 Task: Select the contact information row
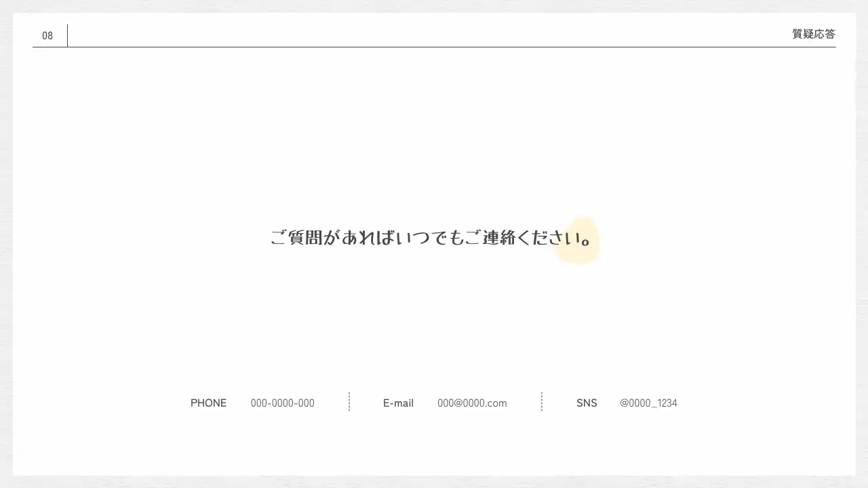pos(434,403)
